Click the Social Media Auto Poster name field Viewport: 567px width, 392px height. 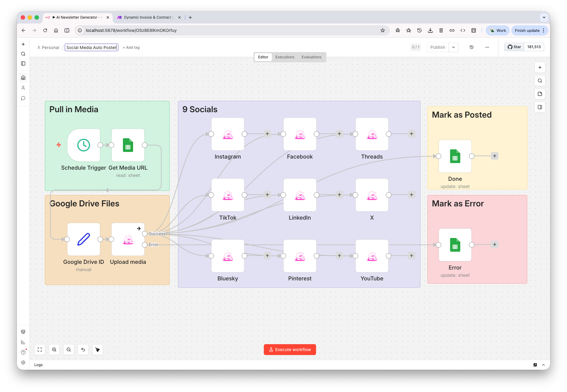point(91,47)
